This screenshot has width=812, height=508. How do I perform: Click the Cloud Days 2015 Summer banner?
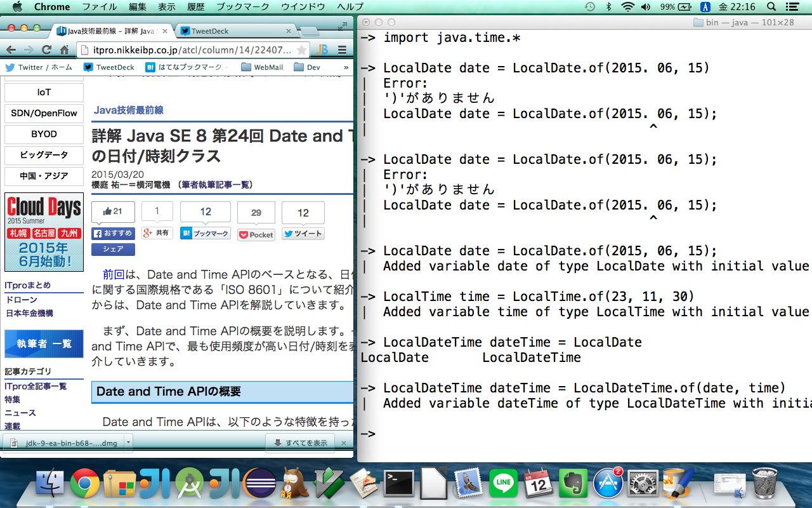[x=44, y=232]
